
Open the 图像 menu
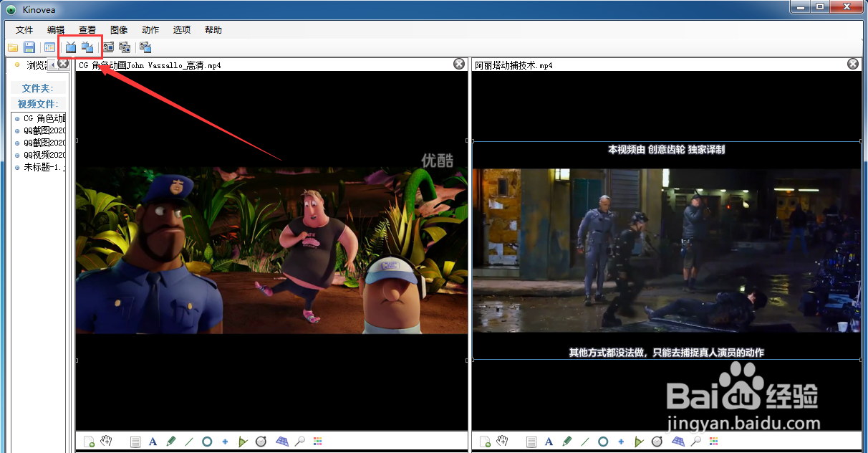[119, 29]
